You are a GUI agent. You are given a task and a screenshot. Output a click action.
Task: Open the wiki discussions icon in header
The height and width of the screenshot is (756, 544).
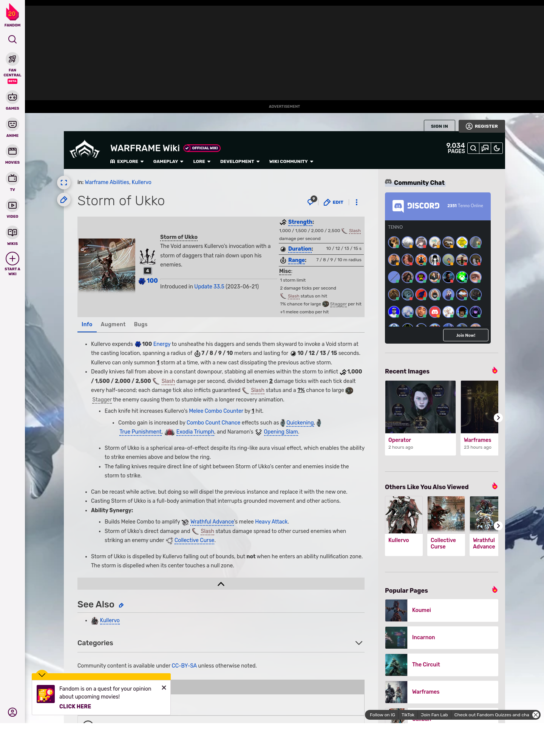pos(485,148)
